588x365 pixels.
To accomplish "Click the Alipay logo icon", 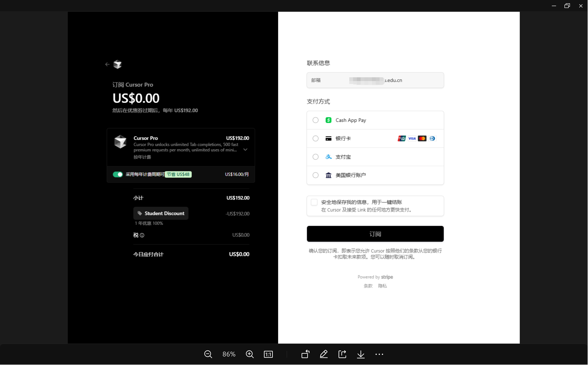I will coord(328,157).
